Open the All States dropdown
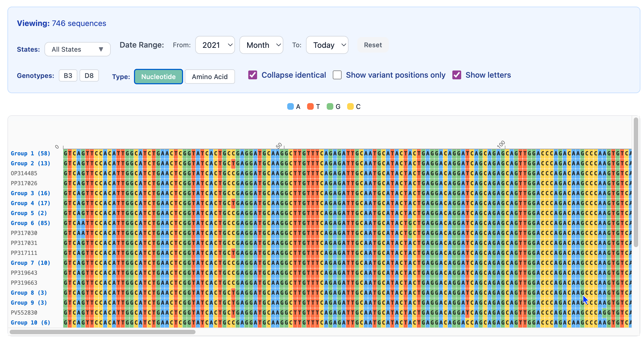This screenshot has height=340, width=644. pos(78,49)
